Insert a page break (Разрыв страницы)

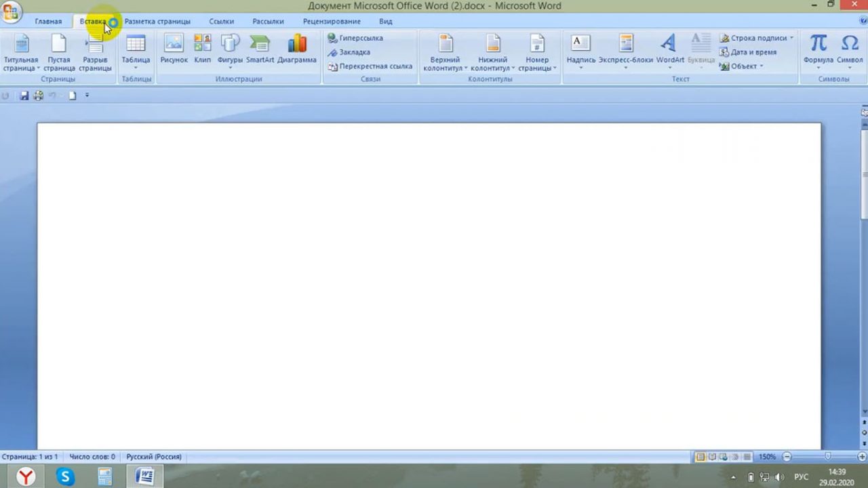[95, 53]
